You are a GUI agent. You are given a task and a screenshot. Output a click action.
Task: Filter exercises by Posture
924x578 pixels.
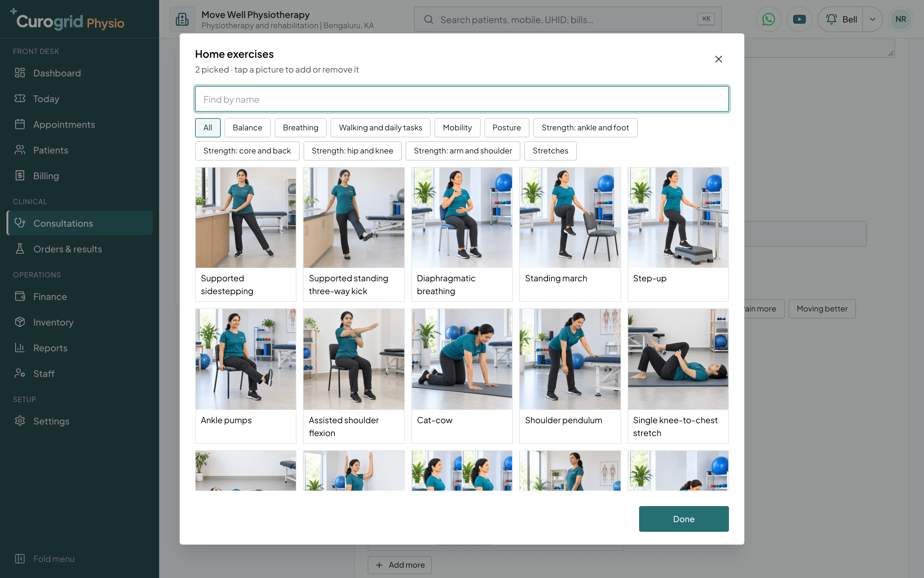506,128
